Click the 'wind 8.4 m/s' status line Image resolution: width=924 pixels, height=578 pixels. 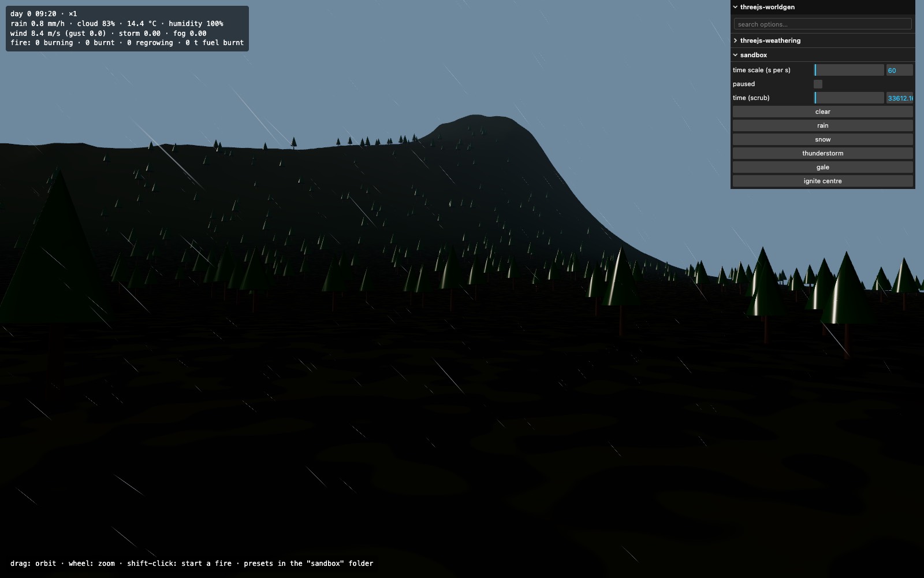click(109, 34)
